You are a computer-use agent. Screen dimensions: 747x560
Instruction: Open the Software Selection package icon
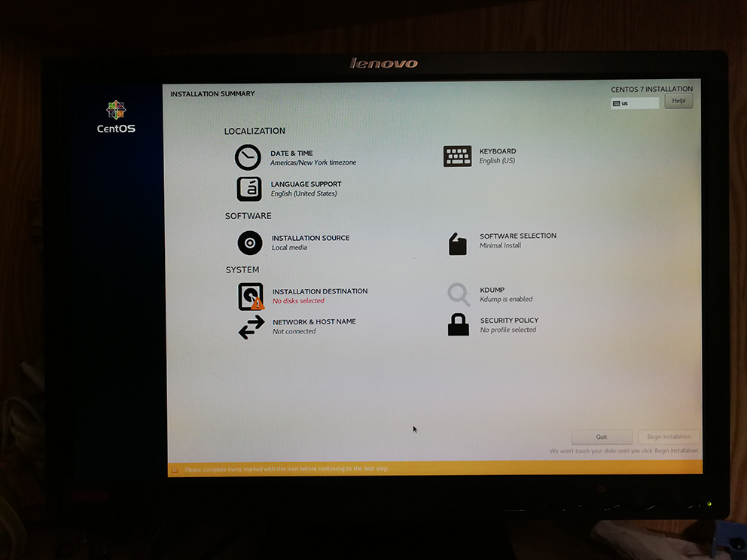pyautogui.click(x=457, y=244)
